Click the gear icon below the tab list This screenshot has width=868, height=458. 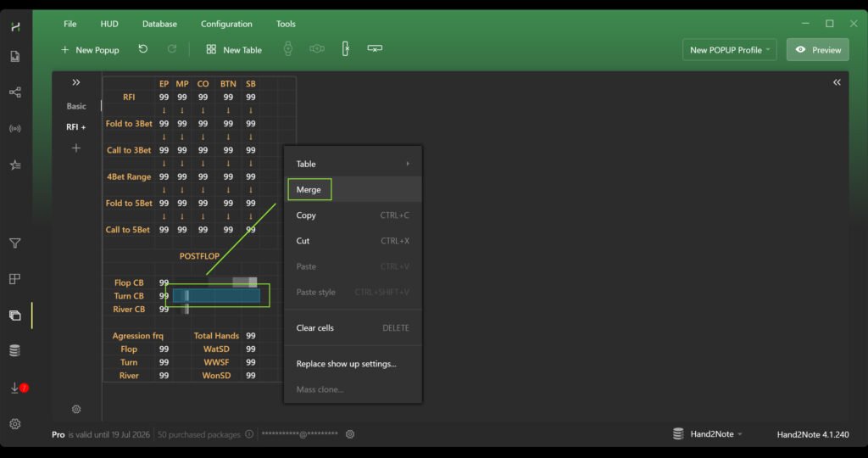[76, 409]
